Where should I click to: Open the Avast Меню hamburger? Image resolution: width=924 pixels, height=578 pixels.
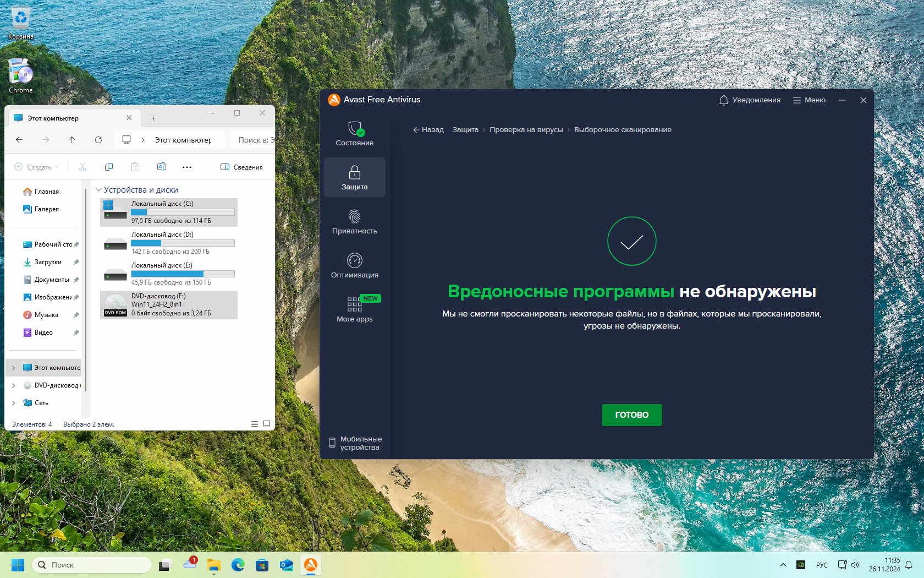pos(809,100)
